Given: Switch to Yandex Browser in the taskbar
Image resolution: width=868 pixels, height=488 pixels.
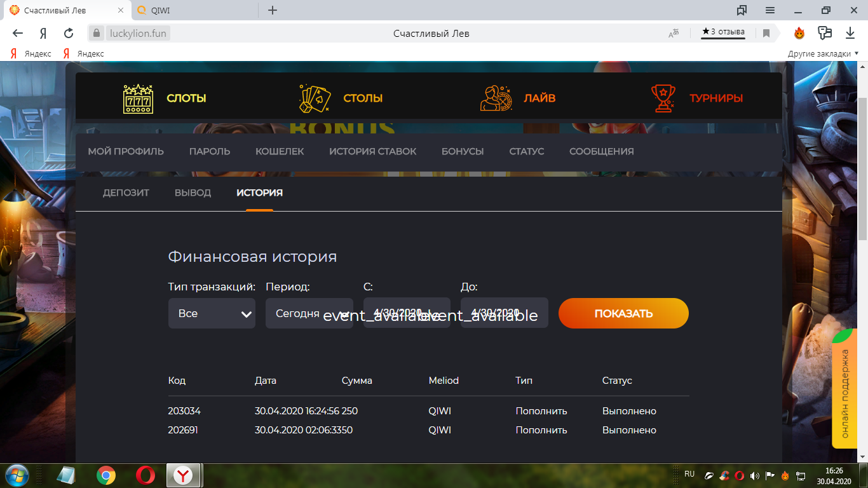Looking at the screenshot, I should tap(184, 475).
